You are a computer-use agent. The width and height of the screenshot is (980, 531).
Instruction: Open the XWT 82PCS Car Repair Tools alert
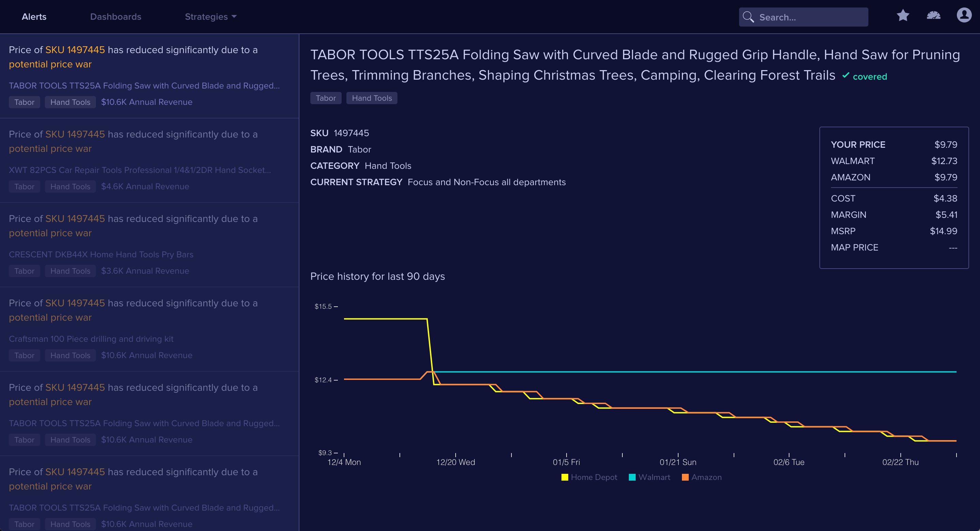click(x=149, y=160)
